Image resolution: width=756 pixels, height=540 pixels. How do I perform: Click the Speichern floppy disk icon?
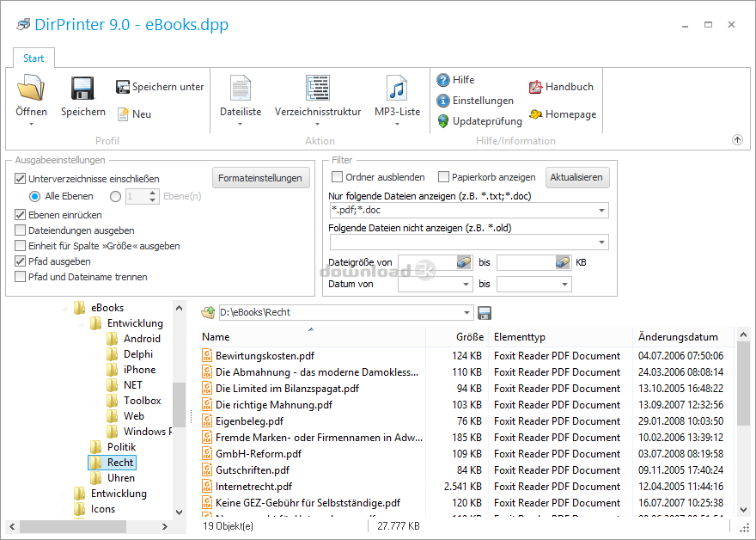[x=82, y=89]
